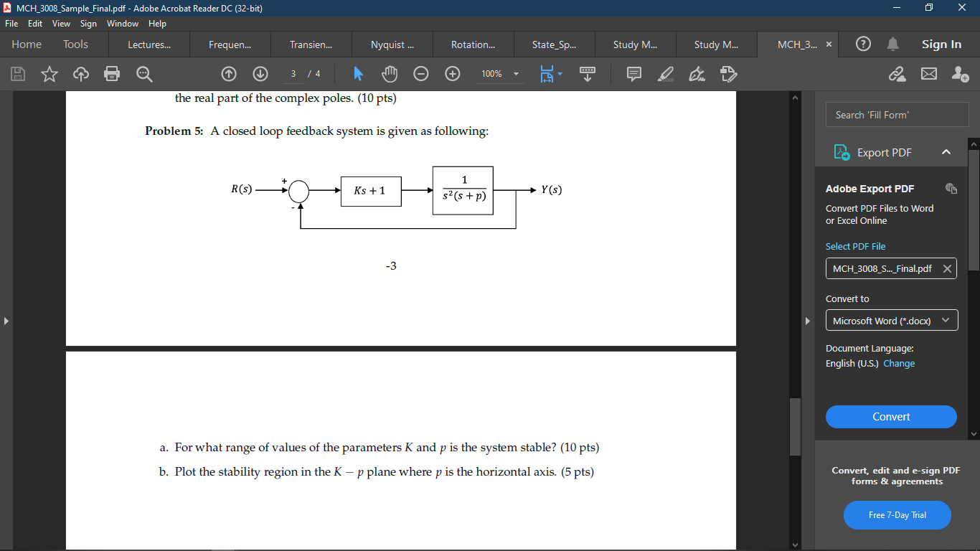Switch to the Home tab
Viewport: 980px width, 551px height.
[x=27, y=44]
